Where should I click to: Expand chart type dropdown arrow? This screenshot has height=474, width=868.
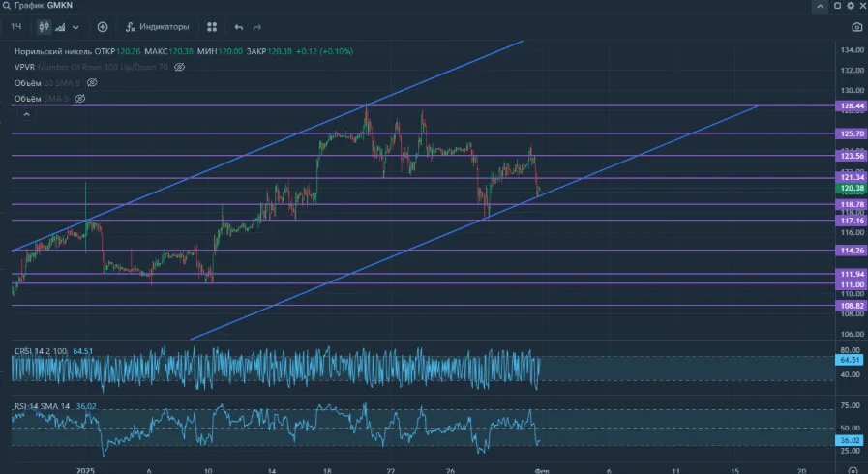tap(75, 27)
